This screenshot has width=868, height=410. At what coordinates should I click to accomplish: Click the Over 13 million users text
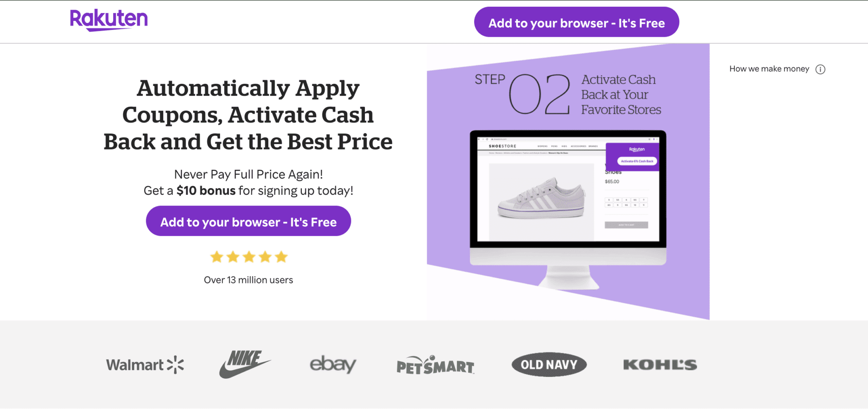click(248, 280)
